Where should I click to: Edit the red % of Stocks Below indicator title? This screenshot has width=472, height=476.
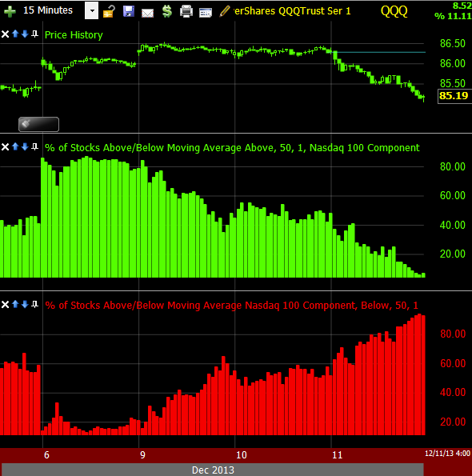tap(231, 305)
